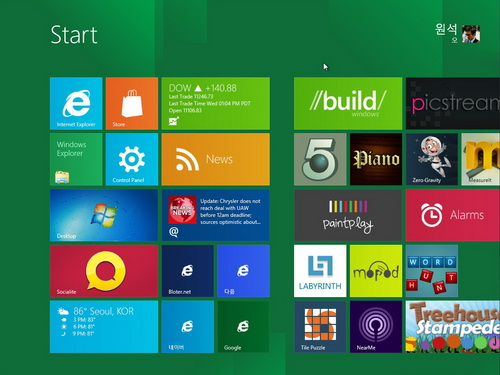Launch the NearMe tile
The height and width of the screenshot is (375, 500).
coord(376,327)
